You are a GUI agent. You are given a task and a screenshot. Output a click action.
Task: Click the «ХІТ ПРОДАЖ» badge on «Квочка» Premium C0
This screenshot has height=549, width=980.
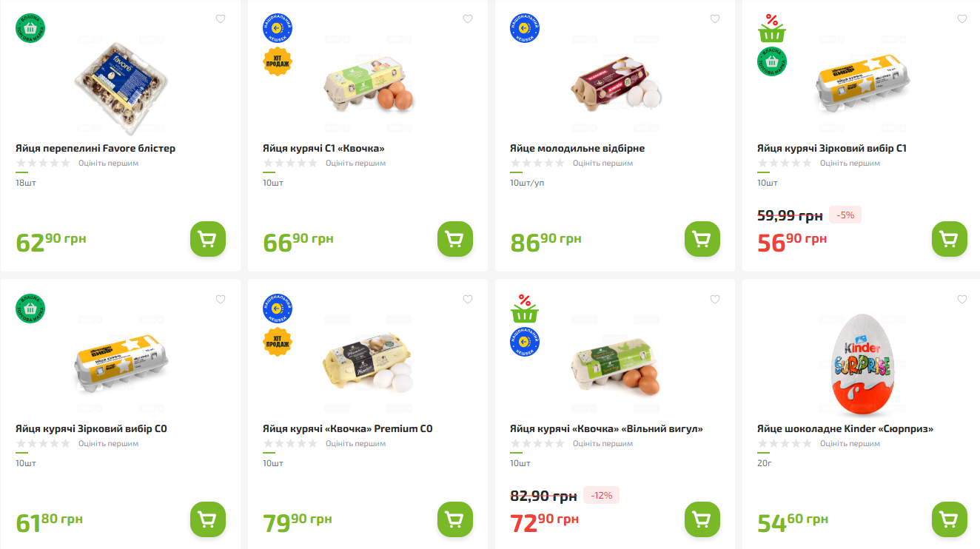click(x=278, y=342)
